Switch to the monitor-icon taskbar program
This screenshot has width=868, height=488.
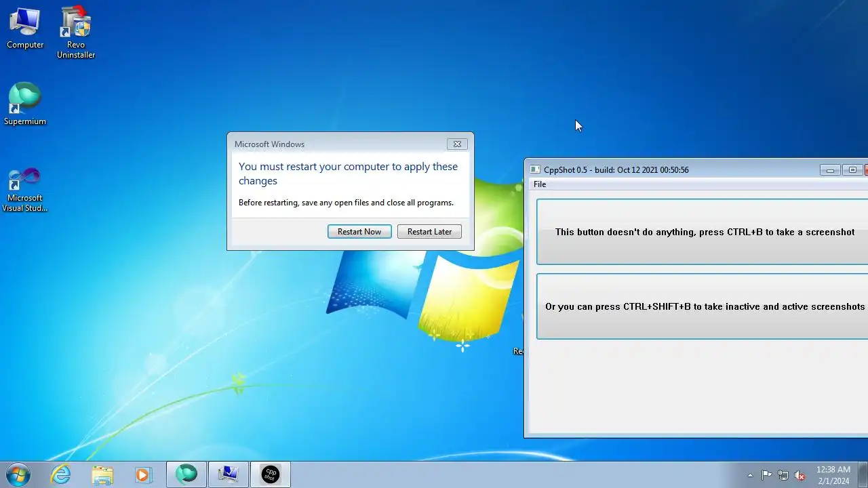[x=229, y=474]
